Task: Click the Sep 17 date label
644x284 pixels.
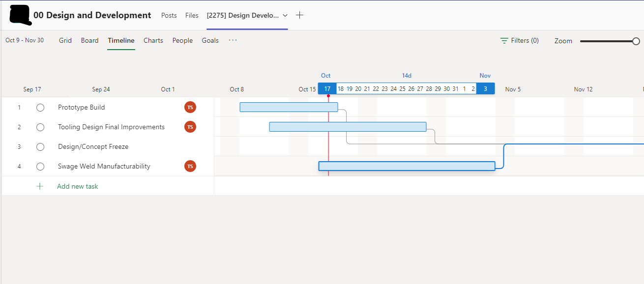Action: pos(32,89)
